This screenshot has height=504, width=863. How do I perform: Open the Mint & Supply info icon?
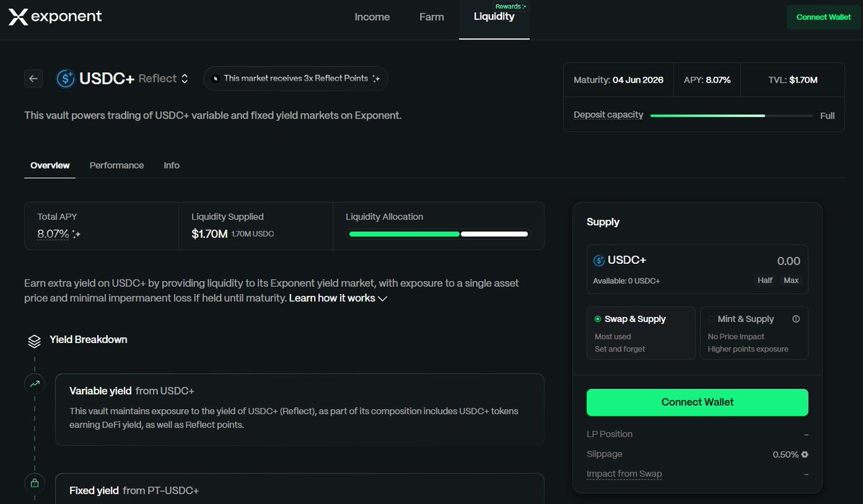tap(795, 319)
